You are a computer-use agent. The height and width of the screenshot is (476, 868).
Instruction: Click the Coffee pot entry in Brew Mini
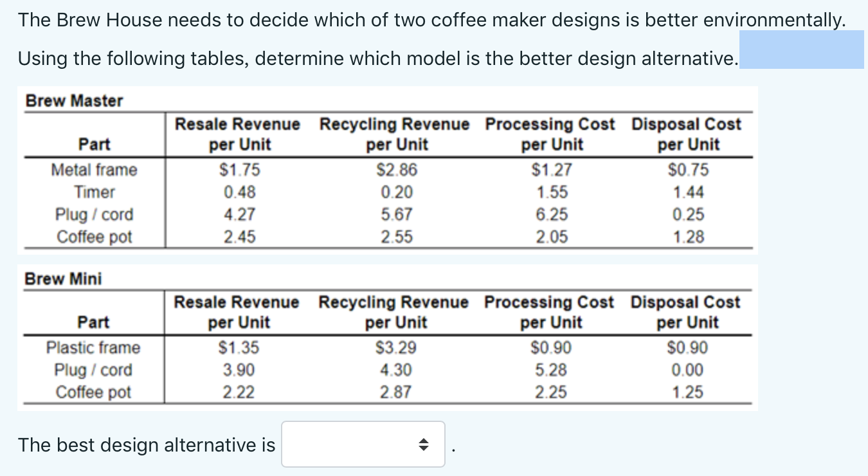point(94,391)
